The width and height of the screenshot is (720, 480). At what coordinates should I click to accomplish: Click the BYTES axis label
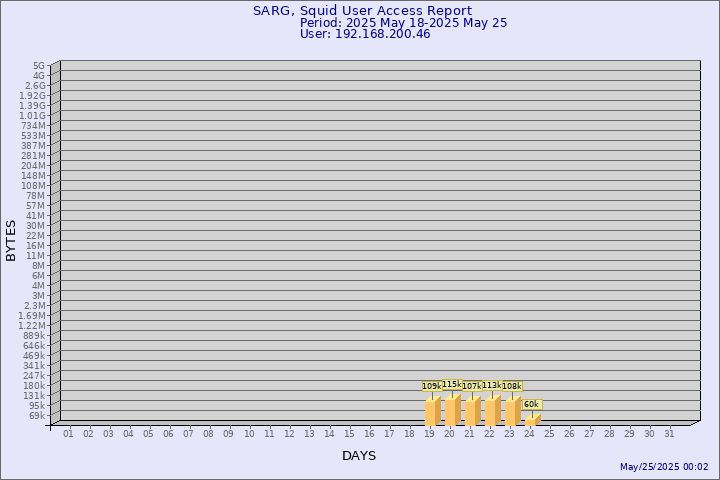[x=11, y=240]
